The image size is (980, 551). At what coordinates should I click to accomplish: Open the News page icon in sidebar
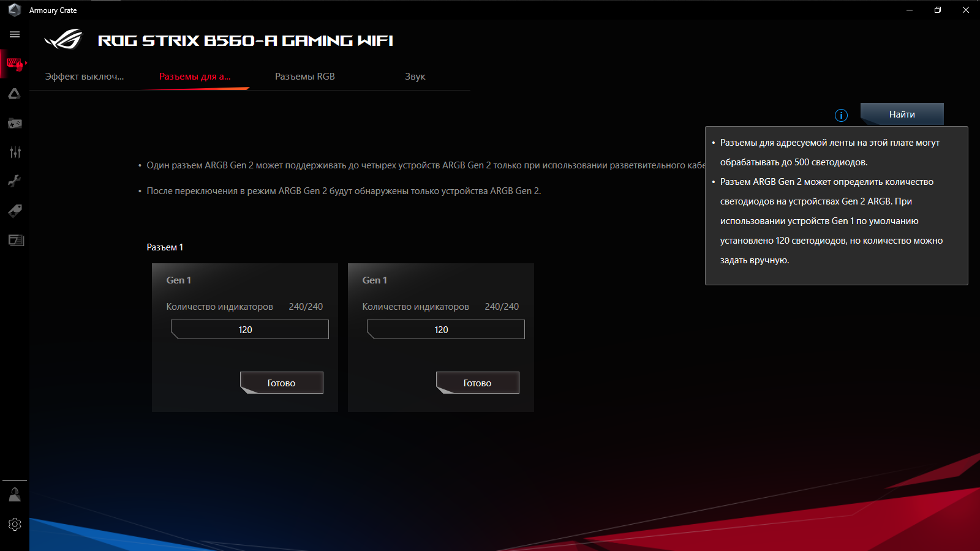coord(16,240)
